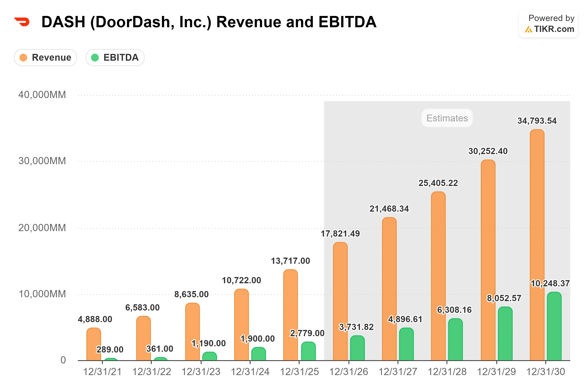588x392 pixels.
Task: Select the 12/31/22 revenue bar
Action: (143, 338)
